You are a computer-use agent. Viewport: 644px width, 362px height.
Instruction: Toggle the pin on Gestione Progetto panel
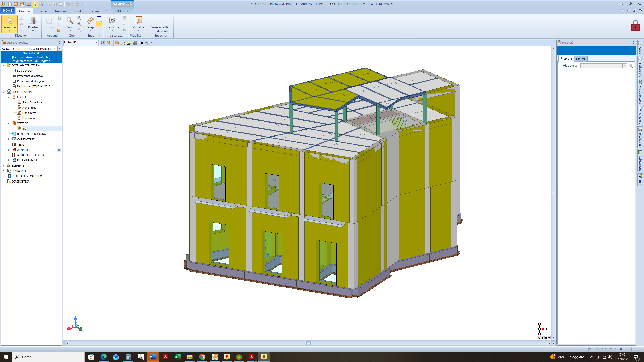pyautogui.click(x=60, y=43)
